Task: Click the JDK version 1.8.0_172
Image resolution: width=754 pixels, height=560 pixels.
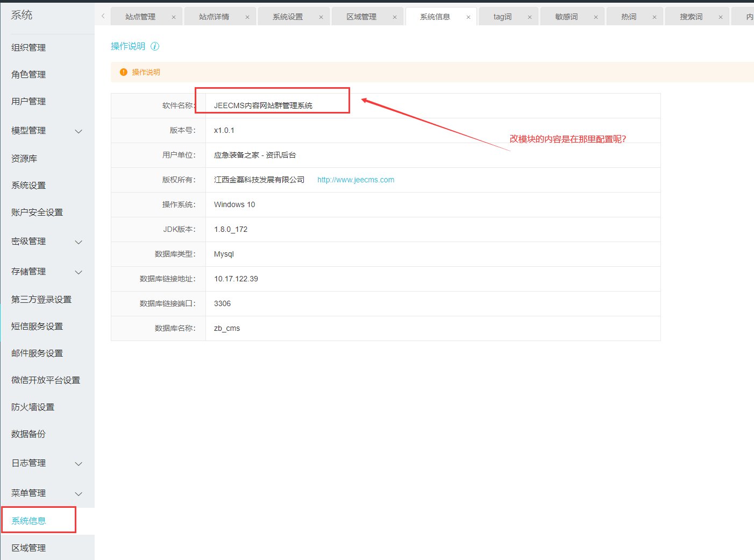Action: tap(231, 229)
